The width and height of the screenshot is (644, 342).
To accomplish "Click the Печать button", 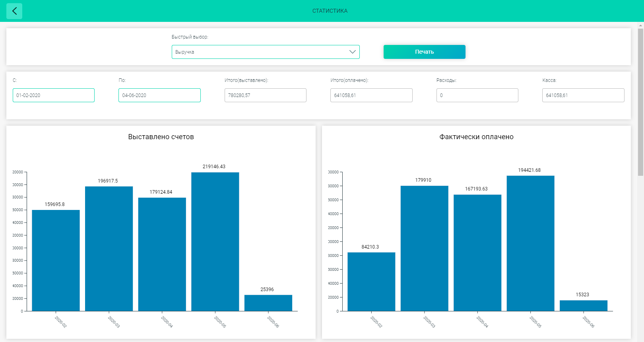I will tap(424, 52).
